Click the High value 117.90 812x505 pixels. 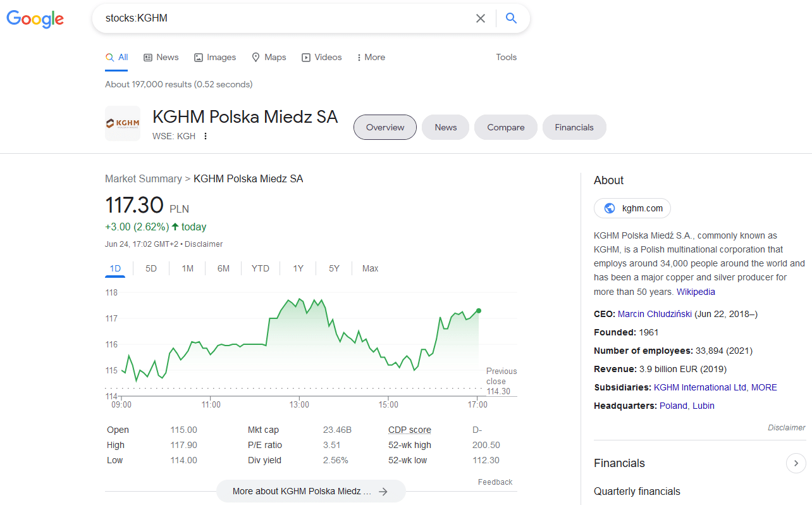coord(184,445)
